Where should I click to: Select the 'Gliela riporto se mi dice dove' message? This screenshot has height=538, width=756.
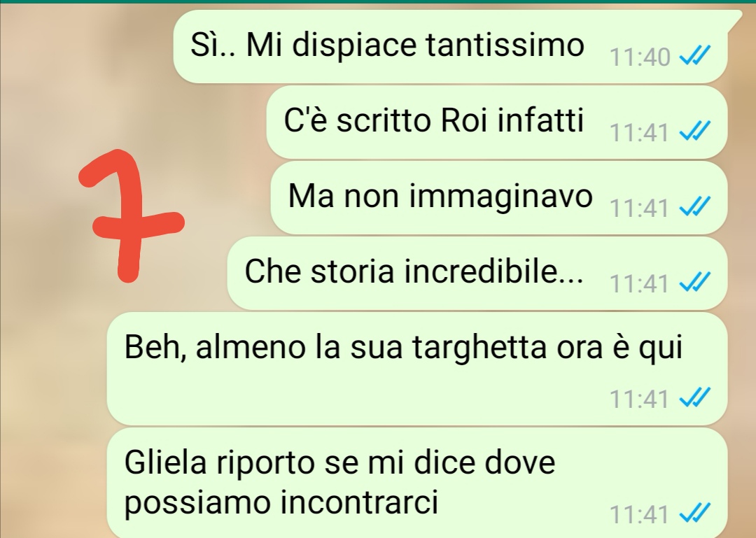pos(416,483)
